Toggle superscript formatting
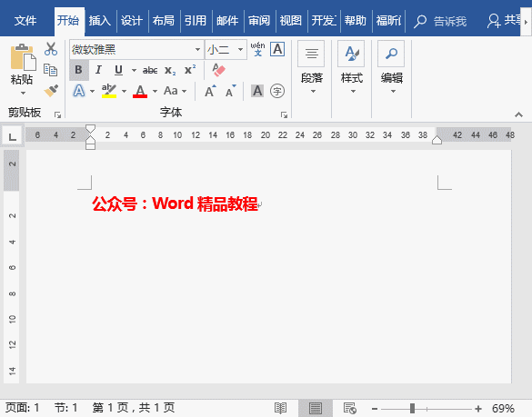 coord(190,70)
